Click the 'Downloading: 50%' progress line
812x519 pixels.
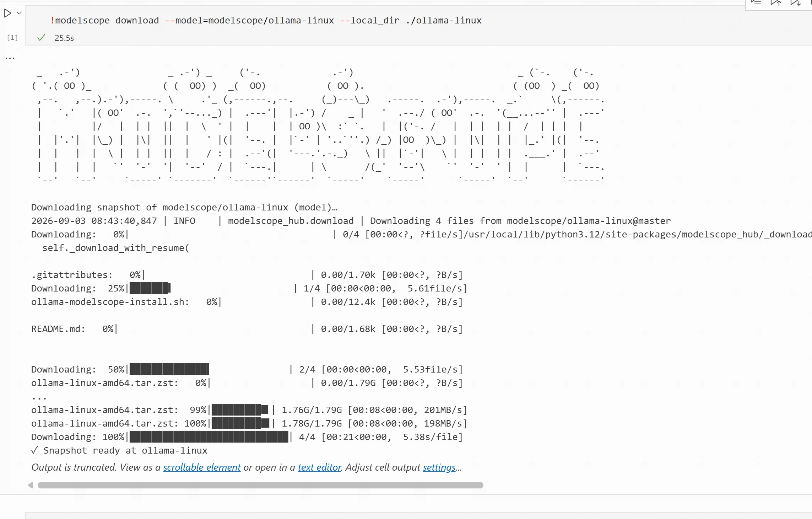tap(247, 369)
